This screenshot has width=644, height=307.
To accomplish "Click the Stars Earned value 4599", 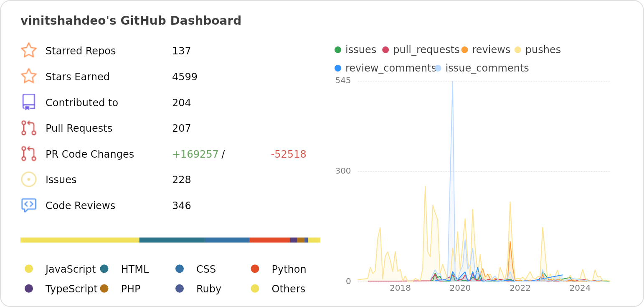I will pos(185,77).
